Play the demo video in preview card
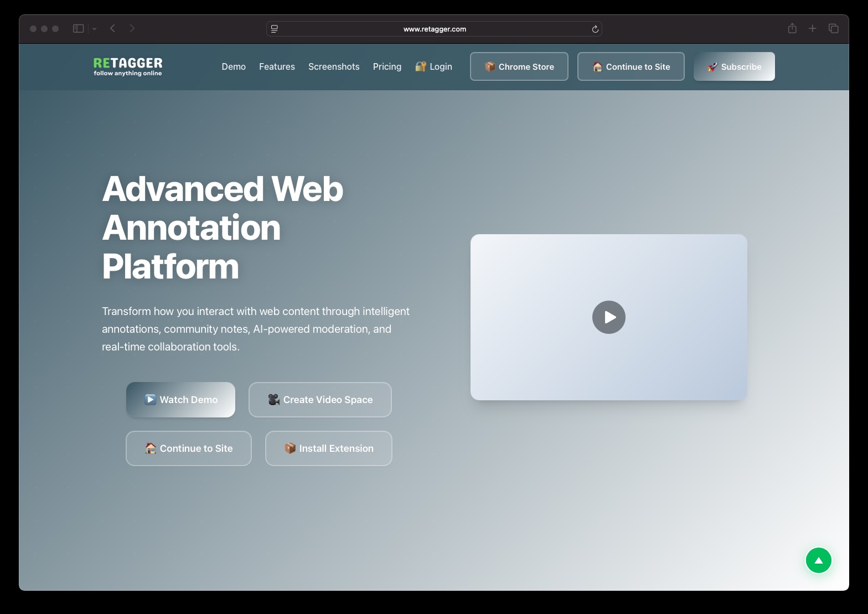 [608, 317]
